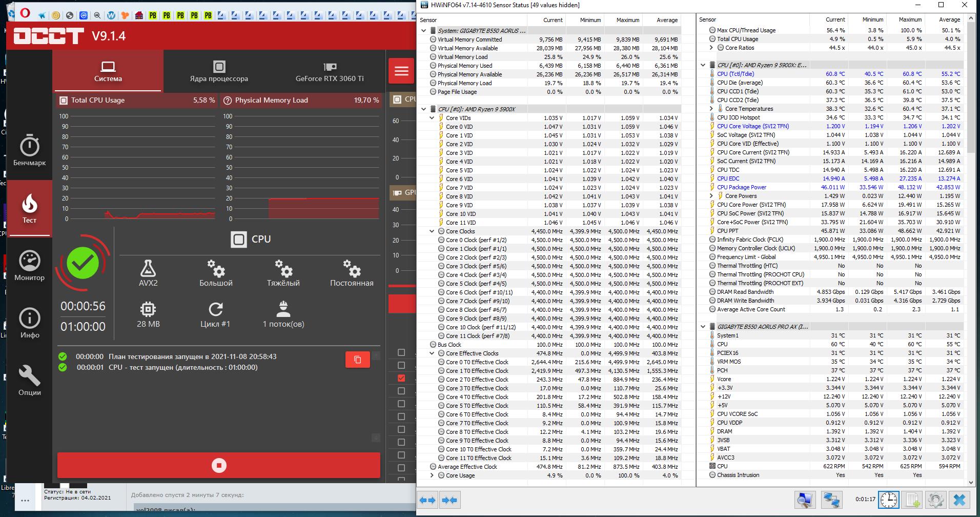980x517 pixels.
Task: Switch to the red house browser tab
Action: [x=139, y=15]
